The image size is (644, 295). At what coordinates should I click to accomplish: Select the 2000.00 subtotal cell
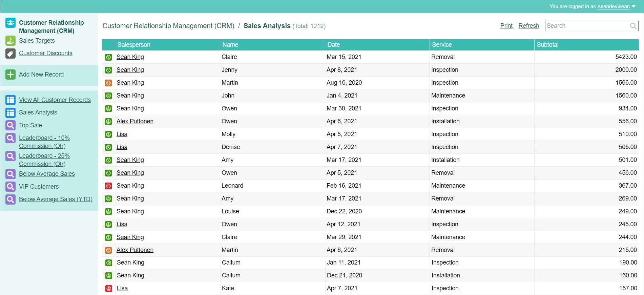click(586, 70)
